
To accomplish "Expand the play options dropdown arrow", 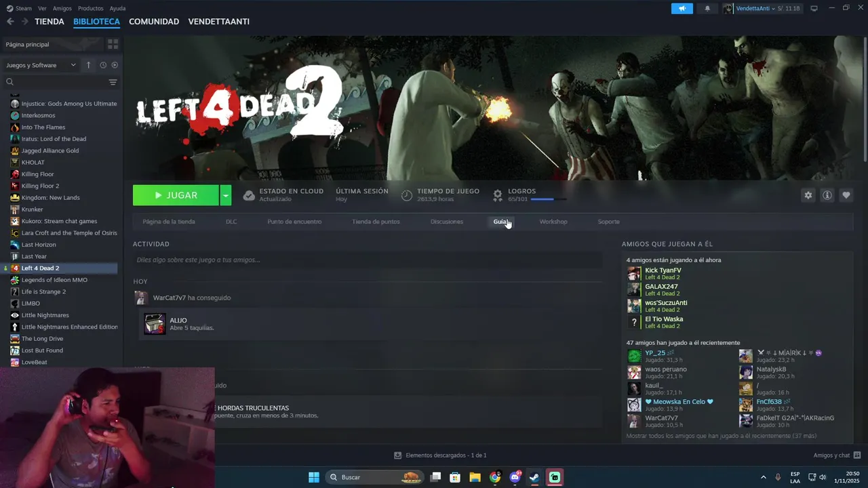I will [226, 195].
